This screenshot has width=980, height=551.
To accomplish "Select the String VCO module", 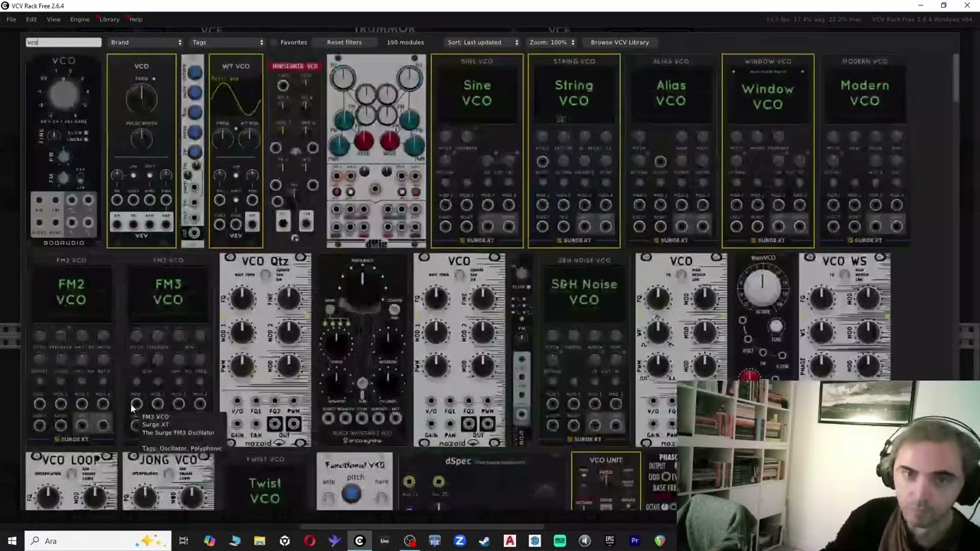I will [x=574, y=151].
